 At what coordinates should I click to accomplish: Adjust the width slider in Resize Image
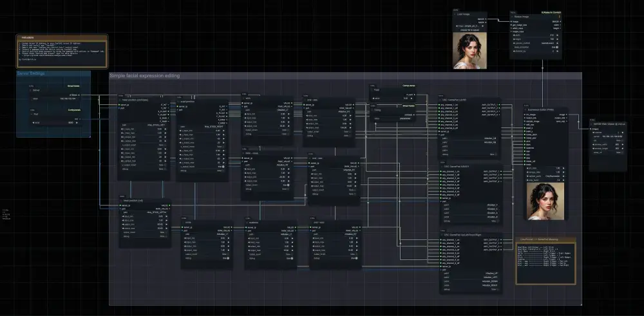point(536,35)
